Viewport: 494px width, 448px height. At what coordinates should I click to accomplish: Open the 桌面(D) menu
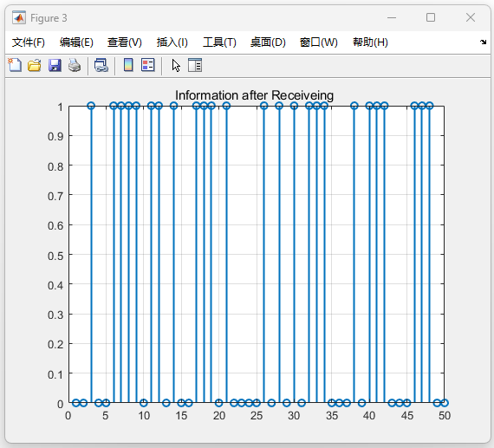[x=268, y=42]
